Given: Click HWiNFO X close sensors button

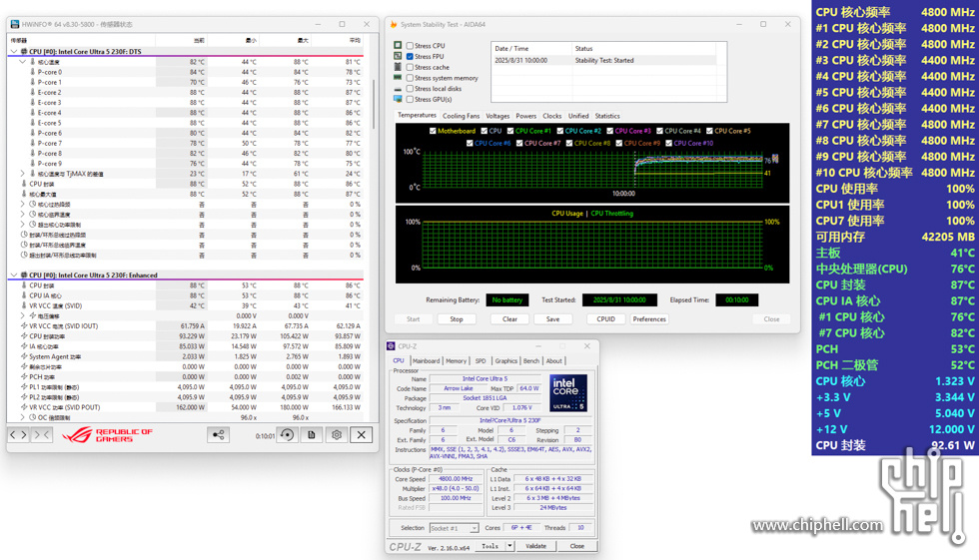Looking at the screenshot, I should point(361,434).
